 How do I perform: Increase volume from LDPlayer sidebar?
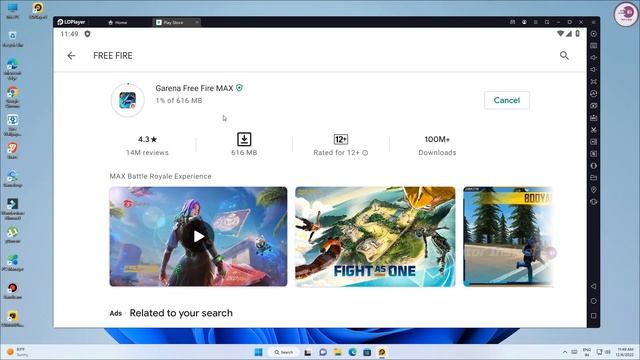click(594, 58)
